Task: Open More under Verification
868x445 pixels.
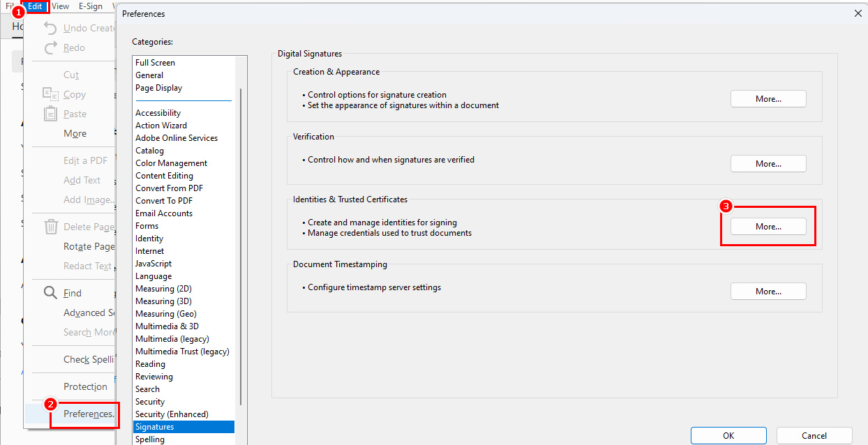Action: [x=768, y=163]
